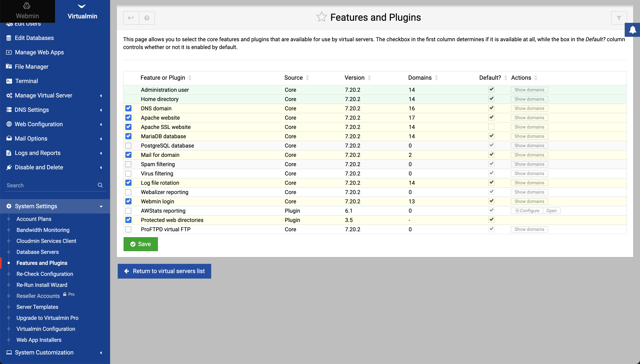Uncheck the Apache SSL website feature
640x364 pixels.
[128, 127]
